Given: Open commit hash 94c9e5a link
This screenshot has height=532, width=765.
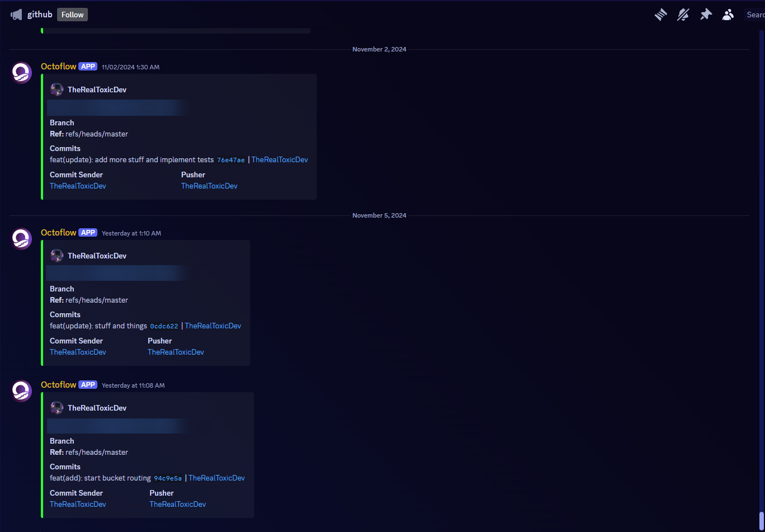Looking at the screenshot, I should (168, 478).
